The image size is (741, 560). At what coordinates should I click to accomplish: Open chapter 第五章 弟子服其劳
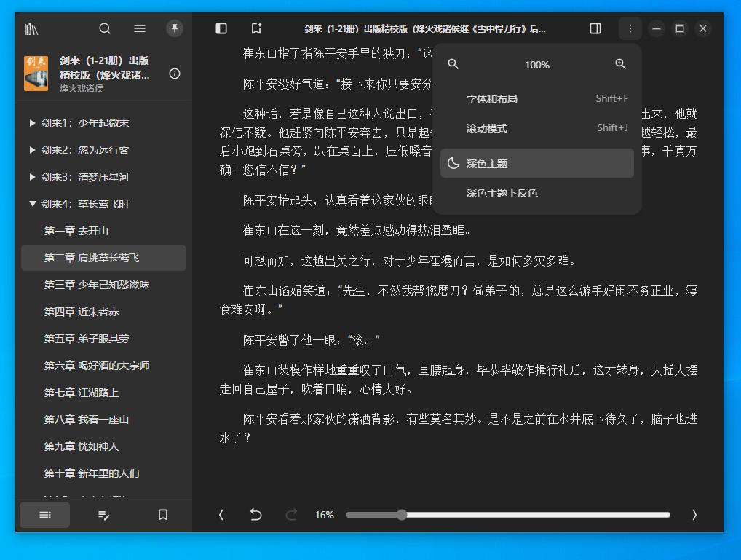pos(103,339)
